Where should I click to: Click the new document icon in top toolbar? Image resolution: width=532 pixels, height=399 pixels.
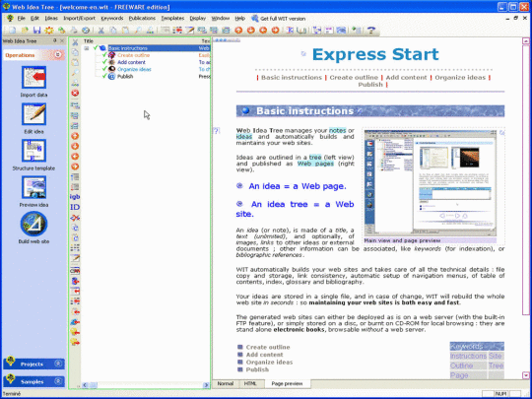click(x=13, y=31)
